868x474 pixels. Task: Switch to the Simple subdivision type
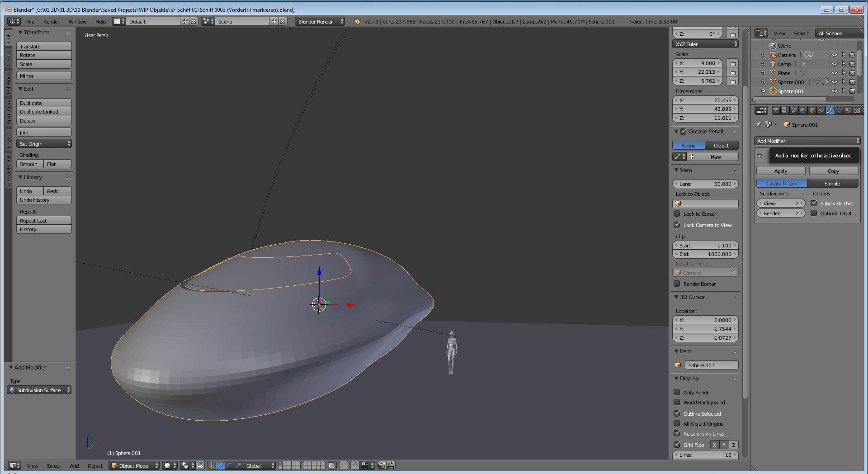tap(832, 184)
